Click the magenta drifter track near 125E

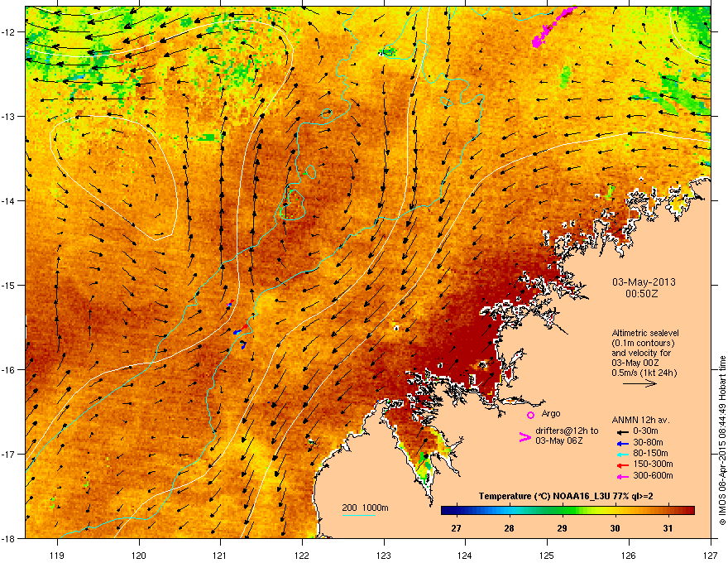point(553,26)
